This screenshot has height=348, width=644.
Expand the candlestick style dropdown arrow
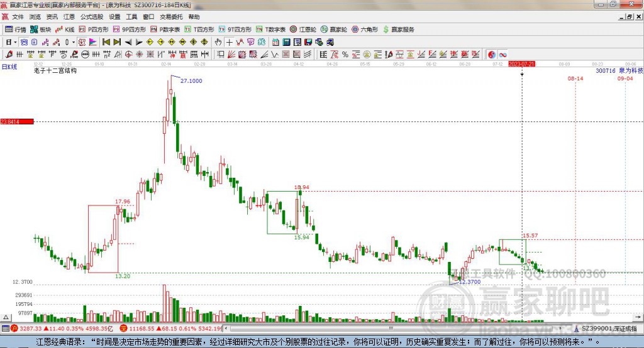[x=74, y=42]
